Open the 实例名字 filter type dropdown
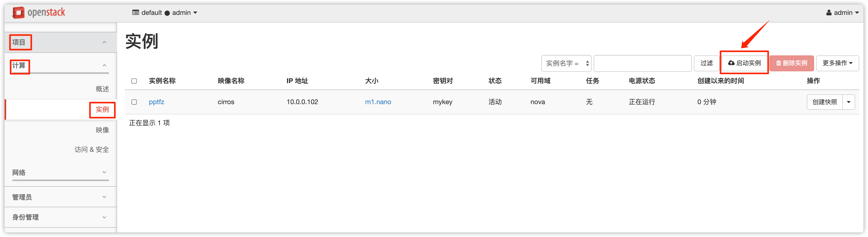This screenshot has height=237, width=868. point(567,63)
